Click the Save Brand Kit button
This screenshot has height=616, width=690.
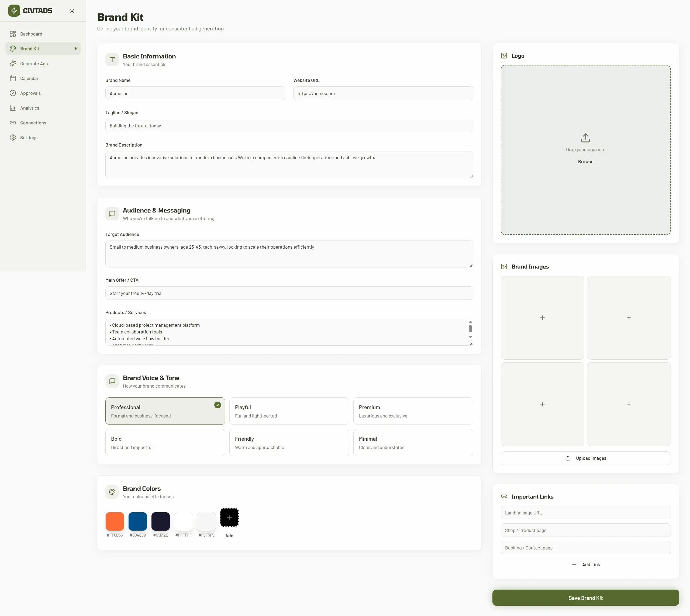(585, 598)
